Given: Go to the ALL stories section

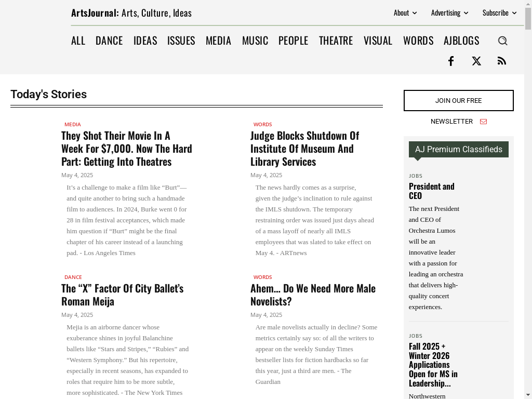Looking at the screenshot, I should point(78,41).
